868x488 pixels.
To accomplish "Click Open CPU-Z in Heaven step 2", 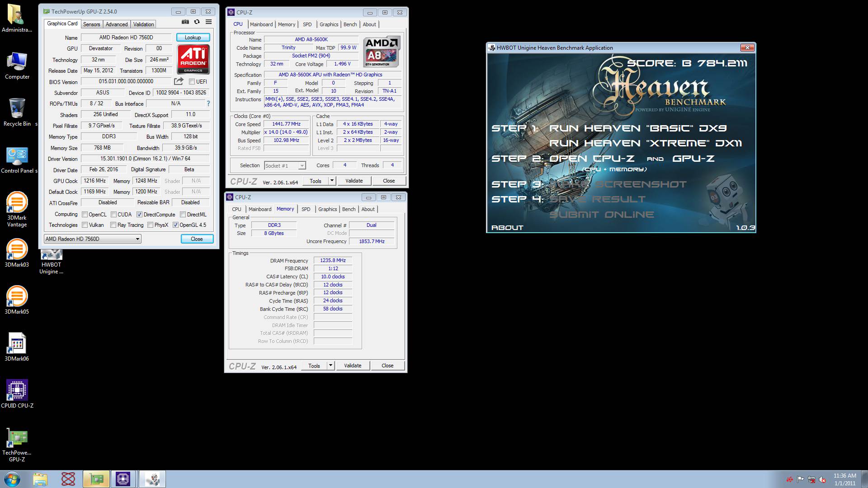I will 592,159.
